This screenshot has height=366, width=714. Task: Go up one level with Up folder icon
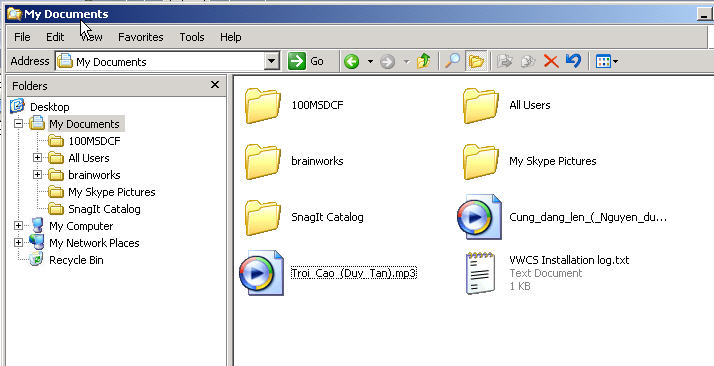423,61
